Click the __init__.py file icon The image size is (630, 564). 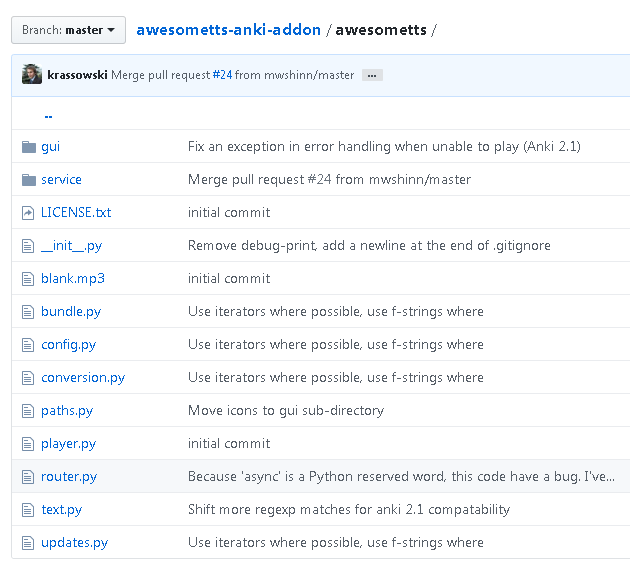[28, 246]
